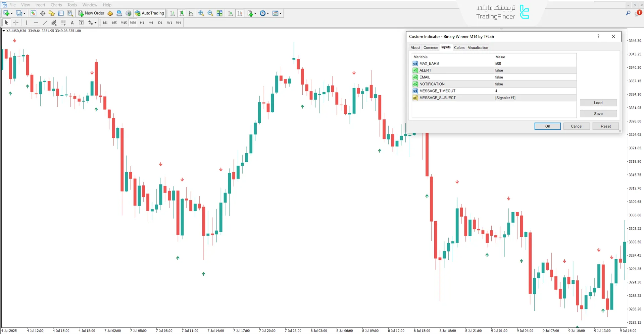Image resolution: width=644 pixels, height=334 pixels.
Task: Select the Crosshair cursor tool
Action: pos(16,23)
